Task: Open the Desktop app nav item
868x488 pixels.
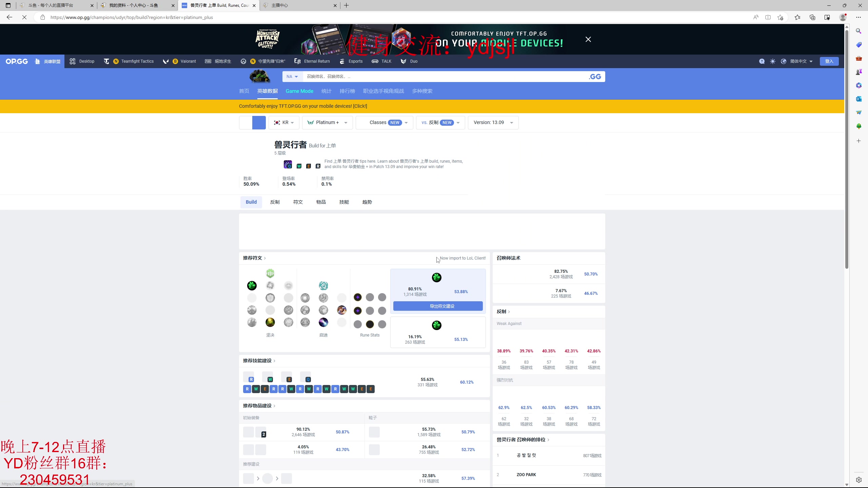Action: [82, 61]
